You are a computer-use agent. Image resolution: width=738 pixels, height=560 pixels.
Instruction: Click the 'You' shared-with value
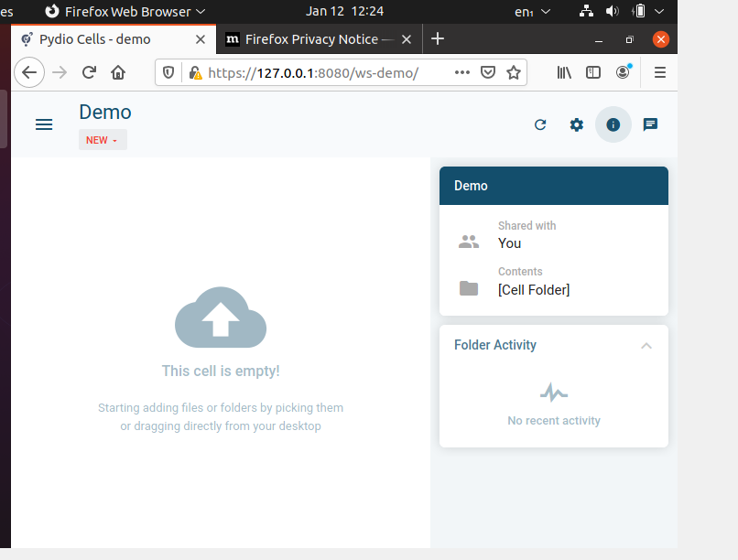click(510, 243)
